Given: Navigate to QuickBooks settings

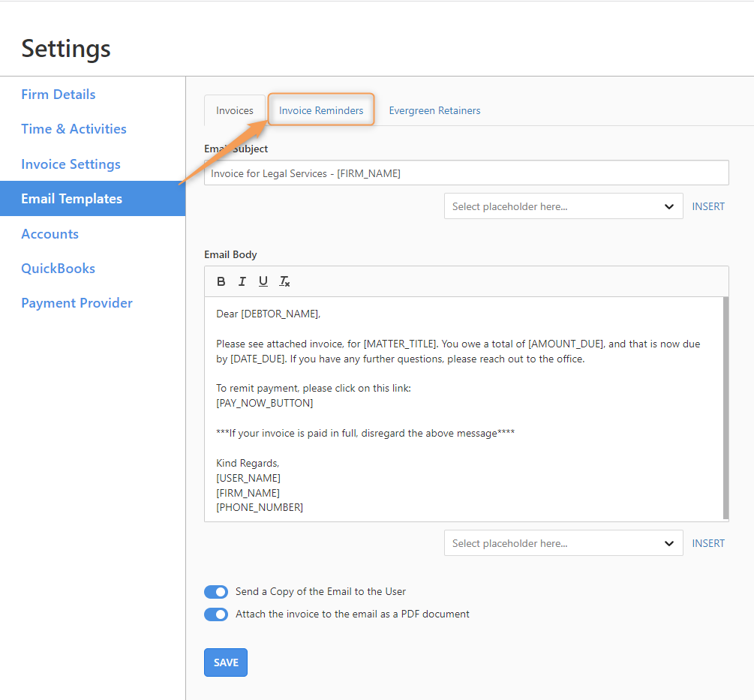Looking at the screenshot, I should tap(58, 269).
